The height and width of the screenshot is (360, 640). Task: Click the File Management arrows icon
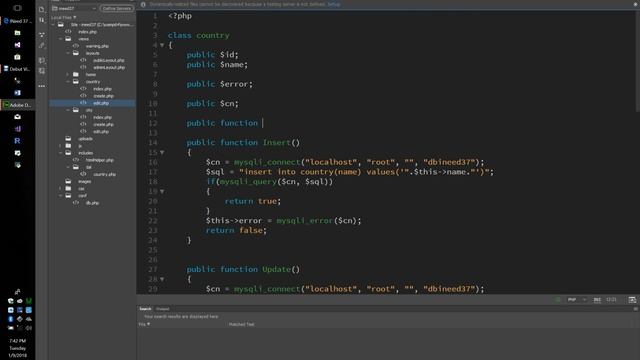pyautogui.click(x=42, y=20)
